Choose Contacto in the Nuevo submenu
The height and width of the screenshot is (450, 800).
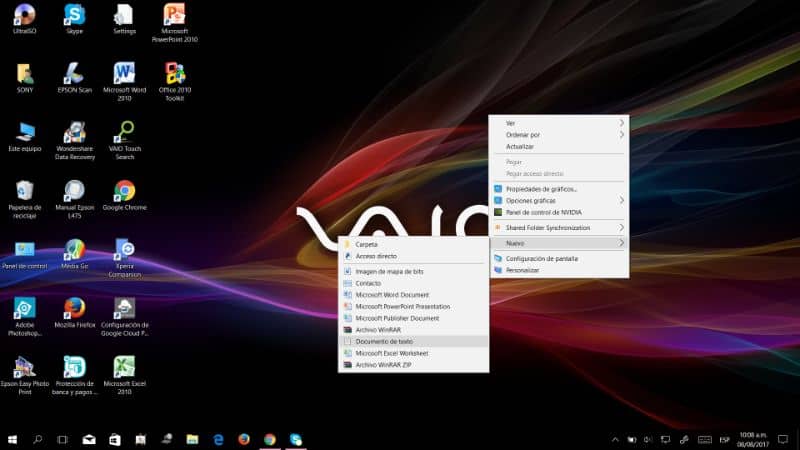(413, 283)
